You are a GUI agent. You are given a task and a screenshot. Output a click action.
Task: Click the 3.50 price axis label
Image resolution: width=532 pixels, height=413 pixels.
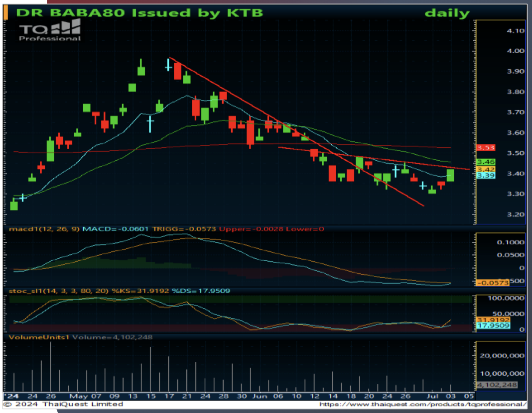click(x=516, y=153)
